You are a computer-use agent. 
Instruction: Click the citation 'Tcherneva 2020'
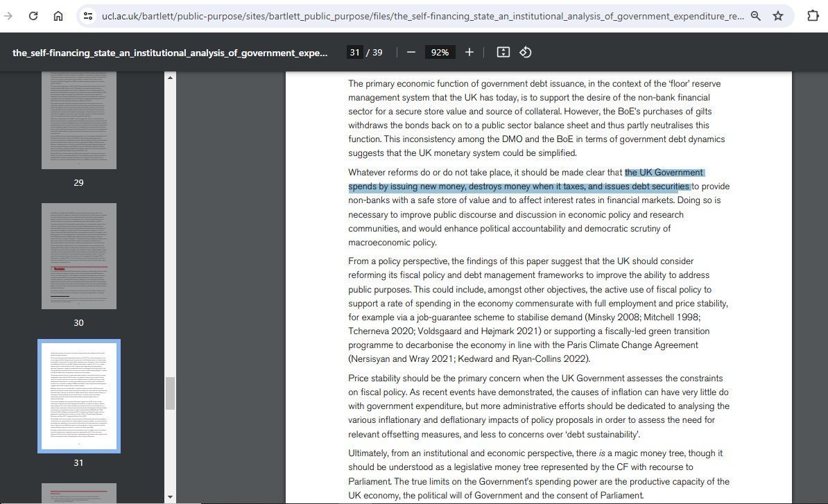[381, 331]
